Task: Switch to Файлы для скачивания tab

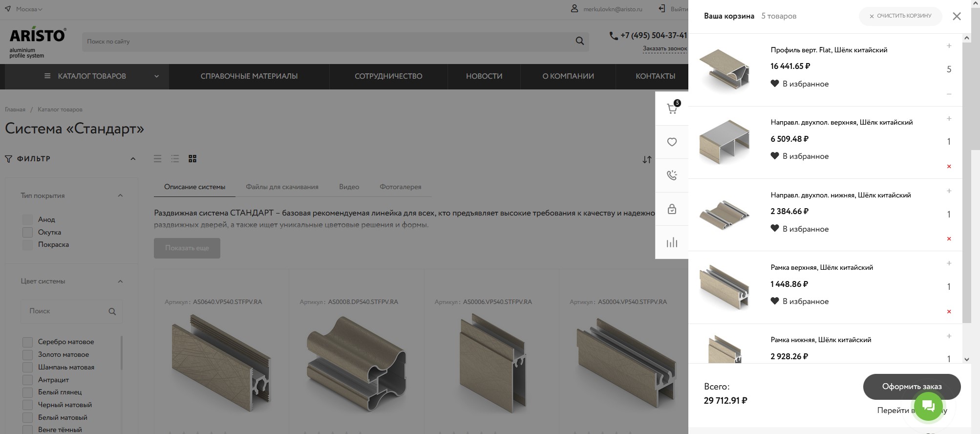Action: 282,187
